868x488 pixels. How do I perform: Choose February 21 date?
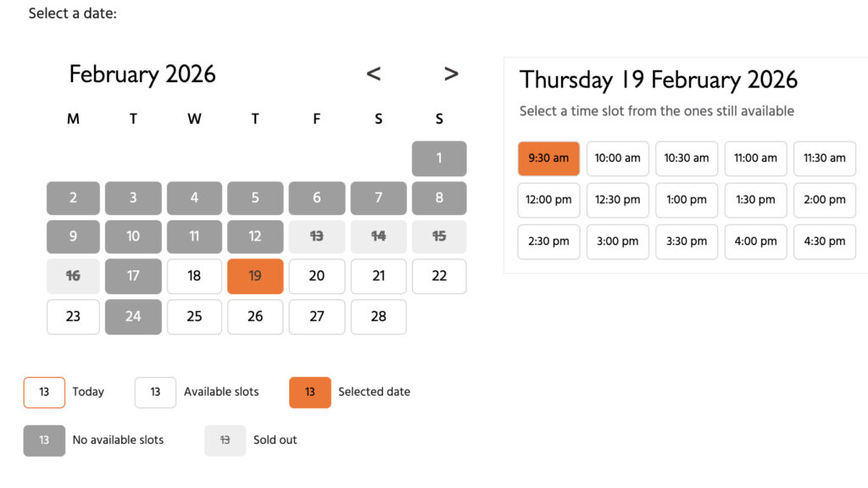pos(378,276)
